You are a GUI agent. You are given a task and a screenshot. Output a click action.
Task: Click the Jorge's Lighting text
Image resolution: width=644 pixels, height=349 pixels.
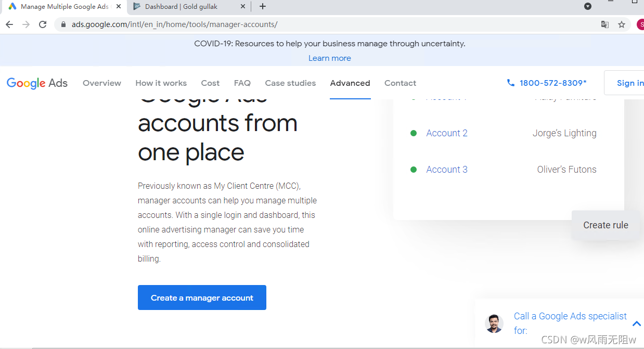[x=564, y=133]
